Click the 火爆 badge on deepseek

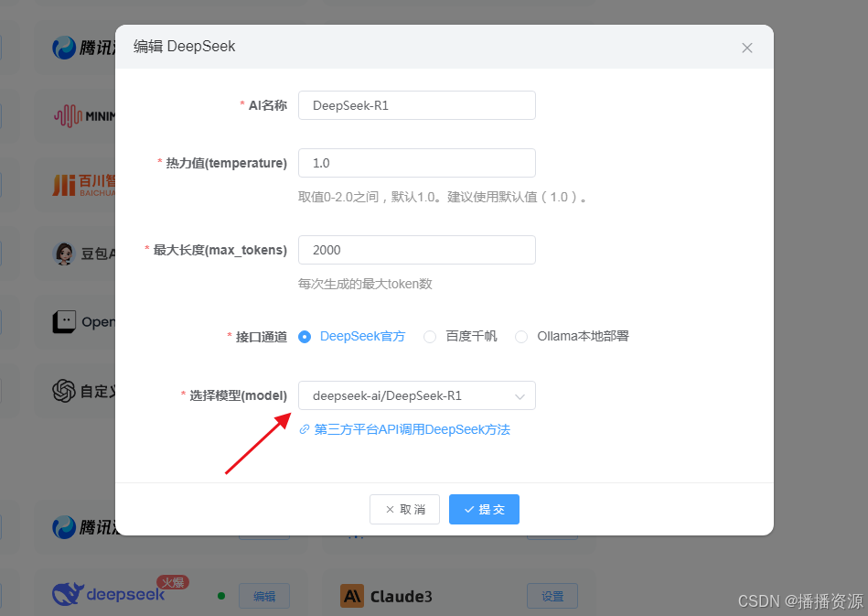[x=173, y=582]
